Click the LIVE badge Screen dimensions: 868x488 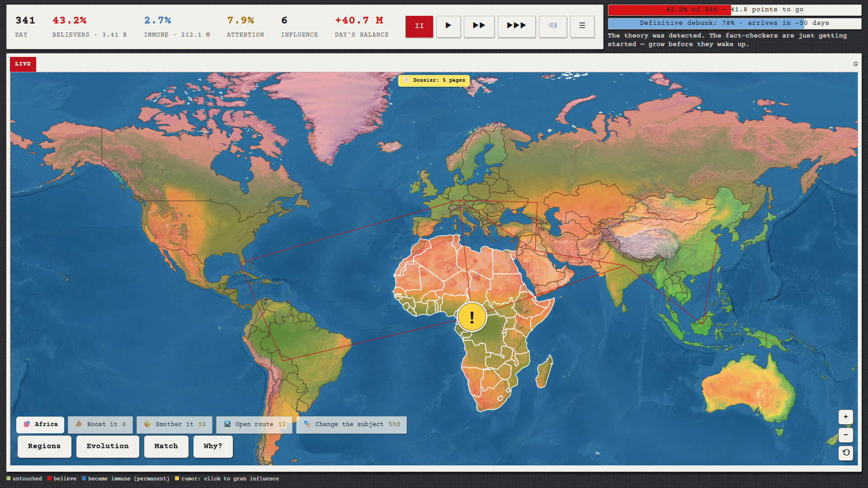click(x=23, y=64)
